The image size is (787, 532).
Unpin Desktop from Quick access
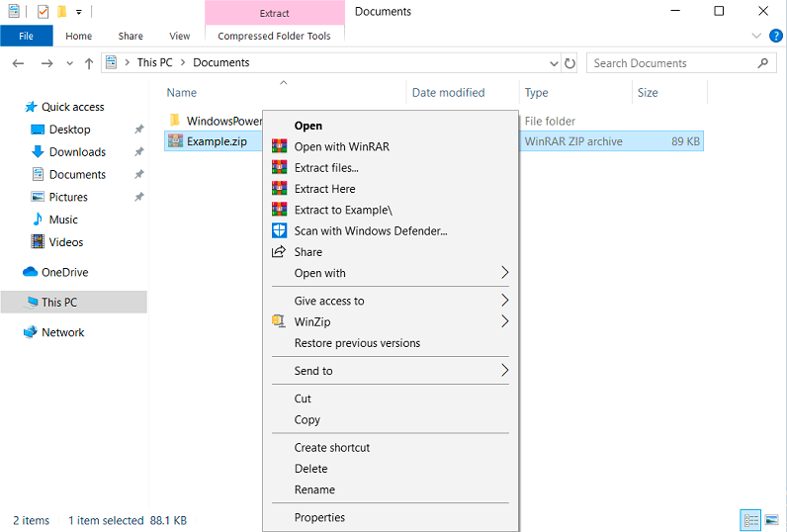[x=139, y=129]
